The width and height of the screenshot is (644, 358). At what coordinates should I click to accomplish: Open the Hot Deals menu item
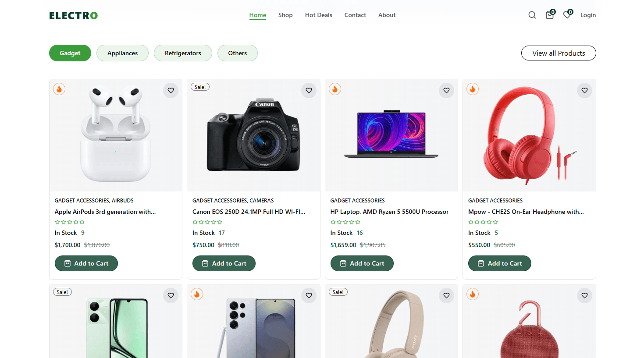point(318,15)
